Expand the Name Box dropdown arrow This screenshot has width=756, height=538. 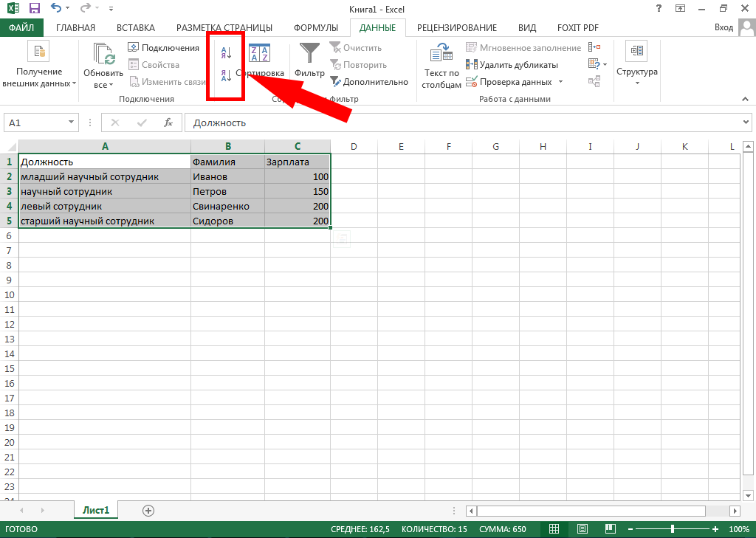click(72, 123)
